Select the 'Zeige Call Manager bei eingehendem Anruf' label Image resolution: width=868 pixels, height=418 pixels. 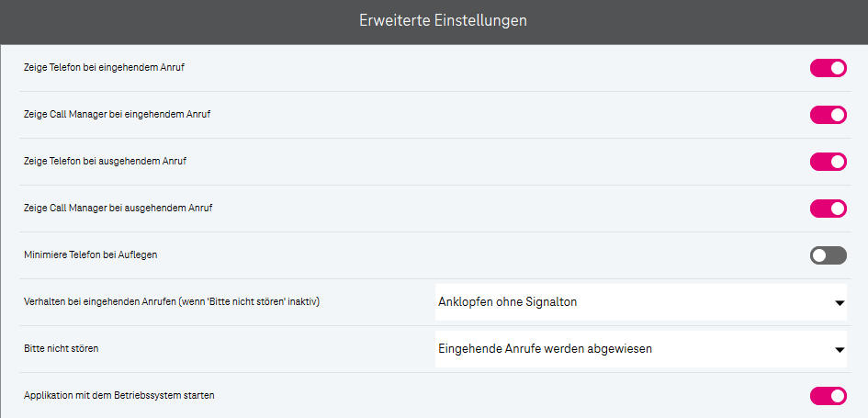coord(122,115)
